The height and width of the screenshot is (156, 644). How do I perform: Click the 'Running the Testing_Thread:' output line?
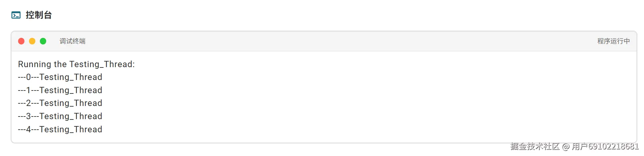click(x=77, y=64)
